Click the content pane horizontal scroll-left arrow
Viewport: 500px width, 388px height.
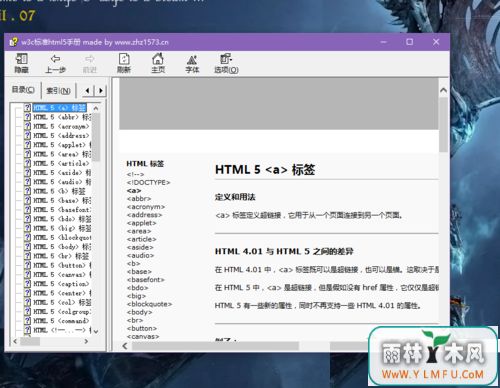[125, 346]
